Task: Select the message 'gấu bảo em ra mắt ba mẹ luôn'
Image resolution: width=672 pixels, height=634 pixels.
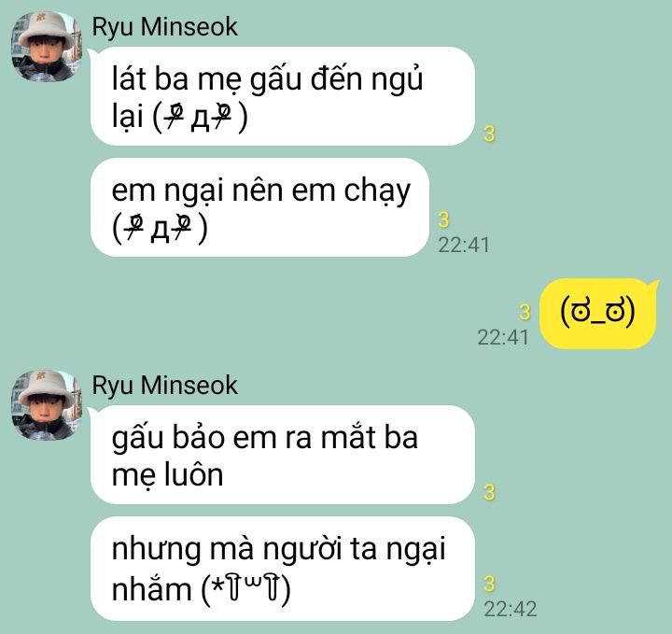Action: (x=283, y=455)
